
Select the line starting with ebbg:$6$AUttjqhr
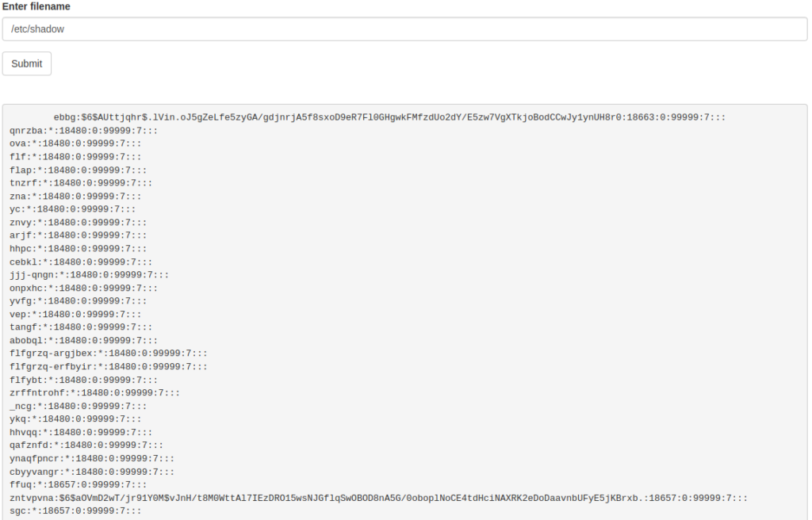pos(389,117)
